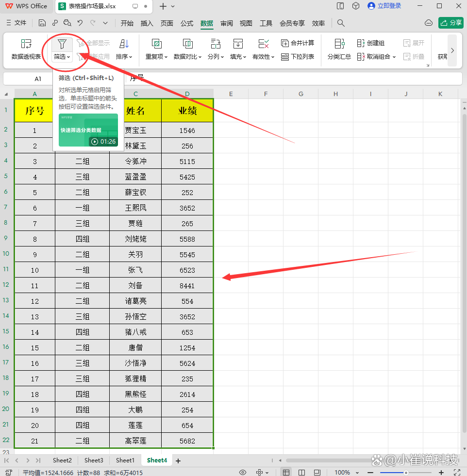This screenshot has width=467, height=476.
Task: Toggle Page Break Preview view icon
Action: (x=317, y=472)
